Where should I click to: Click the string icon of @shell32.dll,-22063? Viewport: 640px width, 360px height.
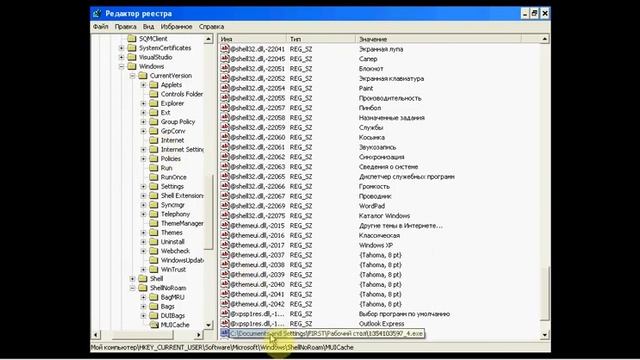tap(224, 166)
